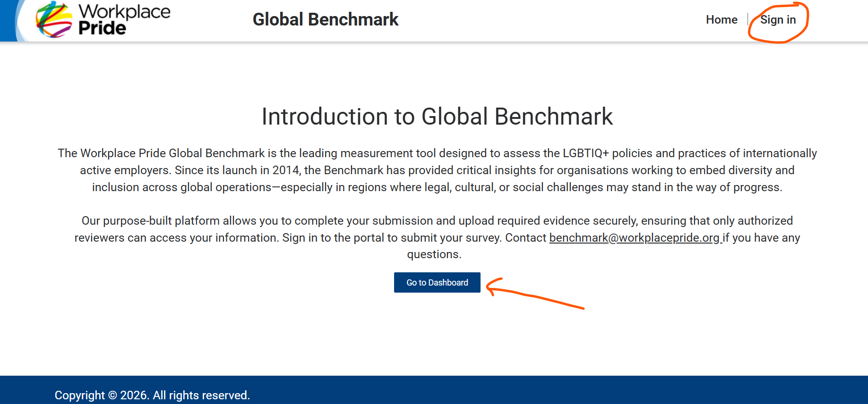This screenshot has height=404, width=868.
Task: Click the colorful Workplace Pride globe logo
Action: 54,20
